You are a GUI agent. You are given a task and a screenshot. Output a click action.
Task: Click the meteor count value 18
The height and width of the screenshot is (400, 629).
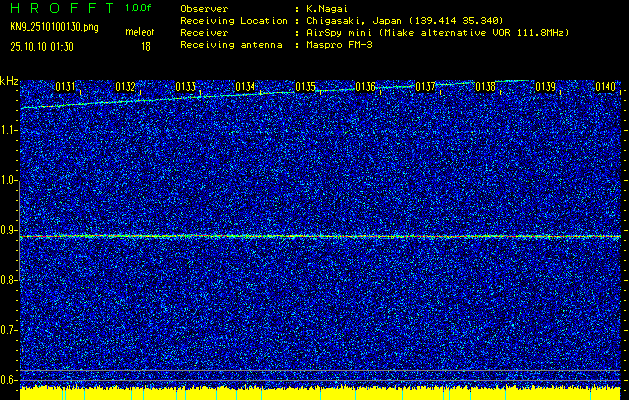(146, 45)
